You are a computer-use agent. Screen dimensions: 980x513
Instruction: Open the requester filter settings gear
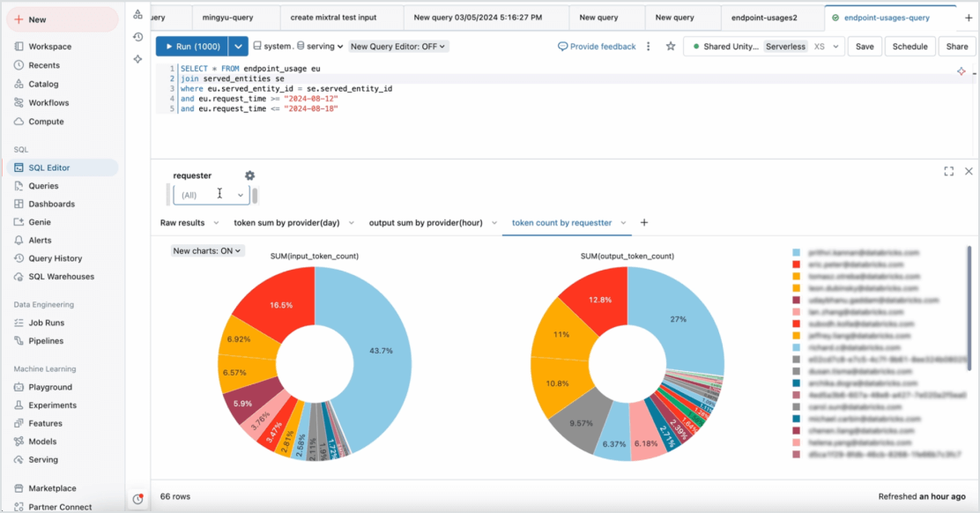pos(249,175)
